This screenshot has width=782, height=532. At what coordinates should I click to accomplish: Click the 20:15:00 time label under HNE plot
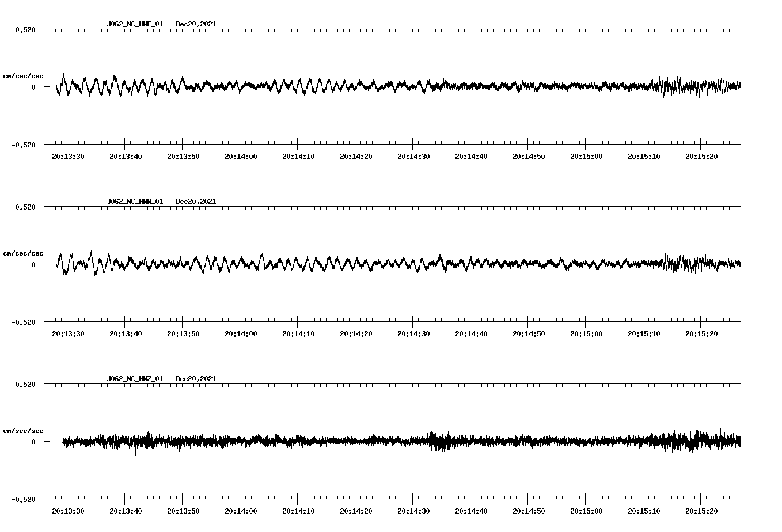[586, 156]
